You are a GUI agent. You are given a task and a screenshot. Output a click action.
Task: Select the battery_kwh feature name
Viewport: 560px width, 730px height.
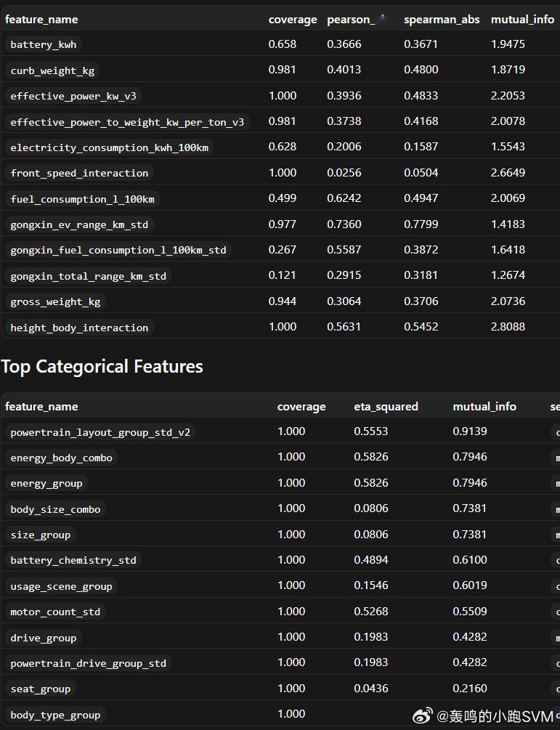coord(44,45)
